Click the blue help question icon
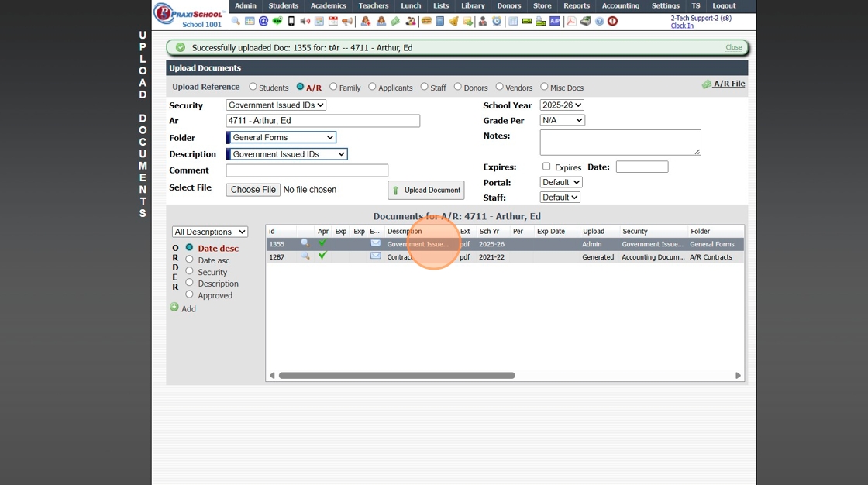 [600, 21]
